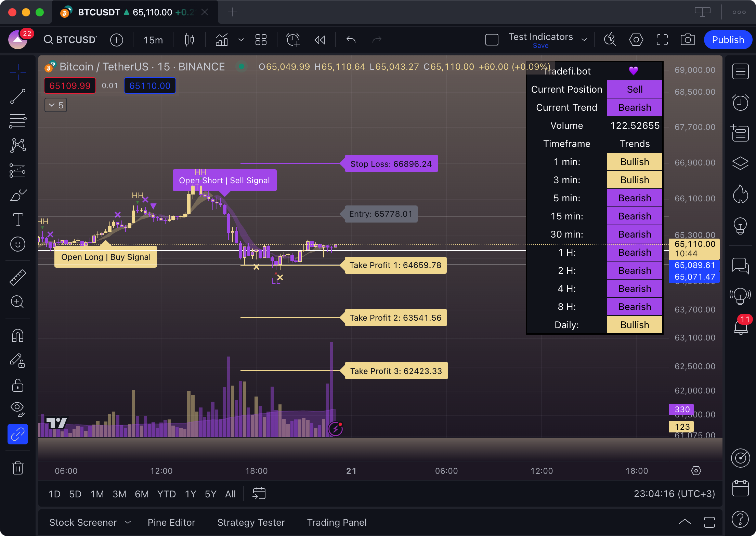756x536 pixels.
Task: Click the Publish button
Action: click(x=728, y=40)
